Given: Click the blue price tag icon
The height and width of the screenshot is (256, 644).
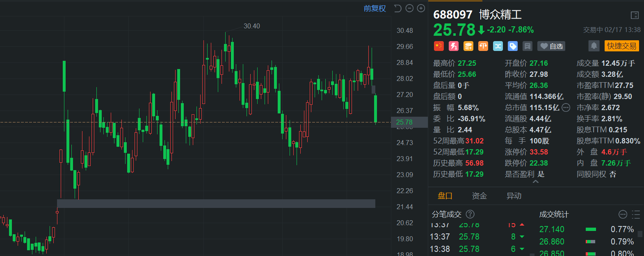Looking at the screenshot, I should pos(513,46).
